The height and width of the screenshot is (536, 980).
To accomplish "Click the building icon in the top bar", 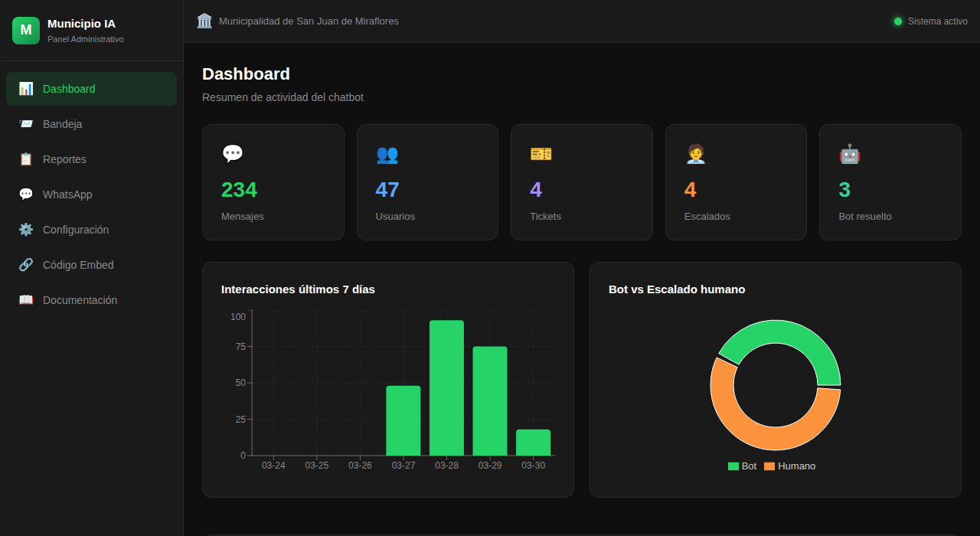I will 204,21.
